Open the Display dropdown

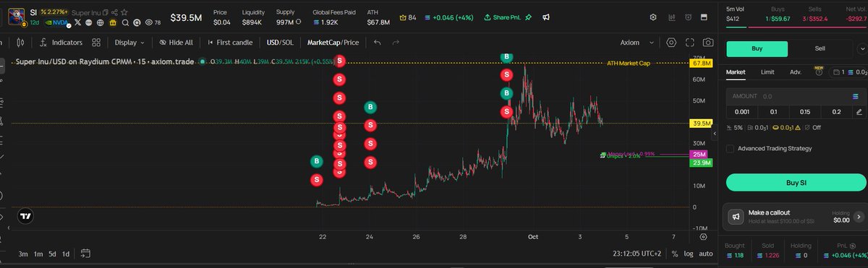tap(129, 43)
